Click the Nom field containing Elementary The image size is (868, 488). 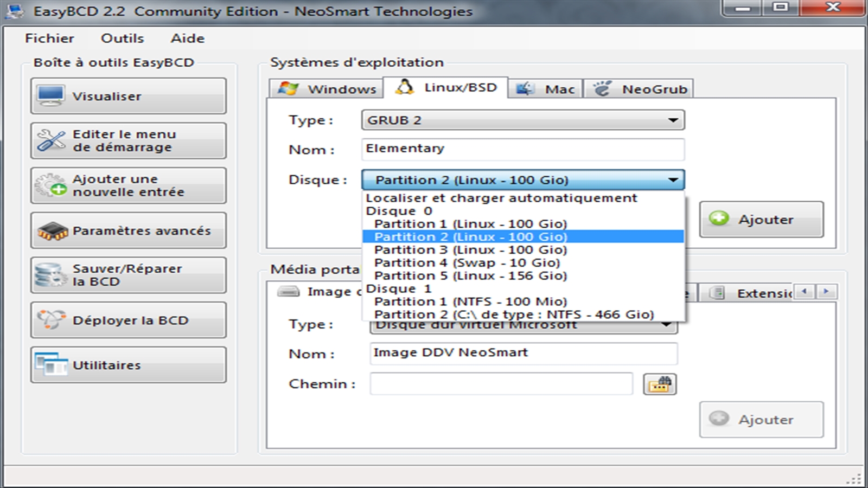click(x=523, y=149)
